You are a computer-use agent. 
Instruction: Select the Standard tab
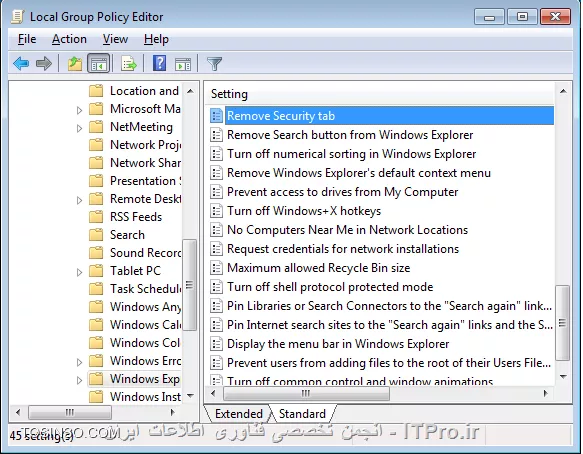302,413
